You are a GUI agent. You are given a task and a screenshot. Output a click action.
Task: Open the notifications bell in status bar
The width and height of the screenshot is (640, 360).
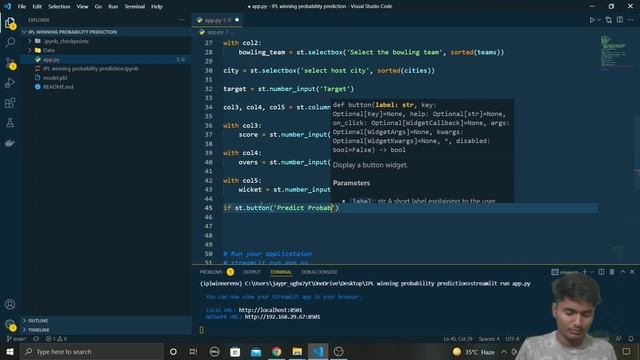631,339
